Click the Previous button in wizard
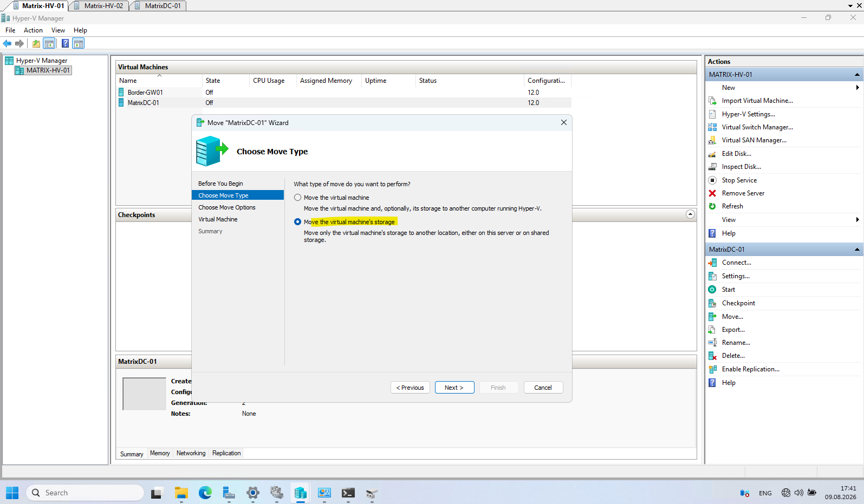This screenshot has width=864, height=504. tap(410, 388)
